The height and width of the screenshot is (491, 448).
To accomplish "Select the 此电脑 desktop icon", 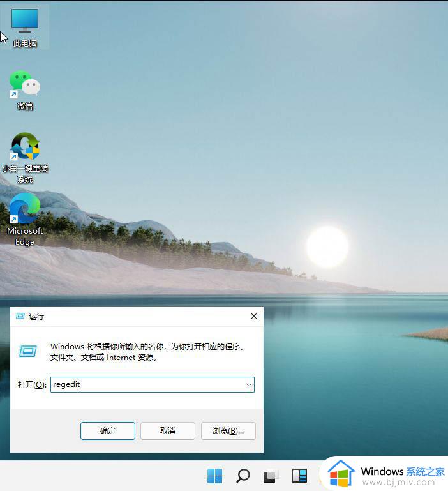I will [x=25, y=27].
